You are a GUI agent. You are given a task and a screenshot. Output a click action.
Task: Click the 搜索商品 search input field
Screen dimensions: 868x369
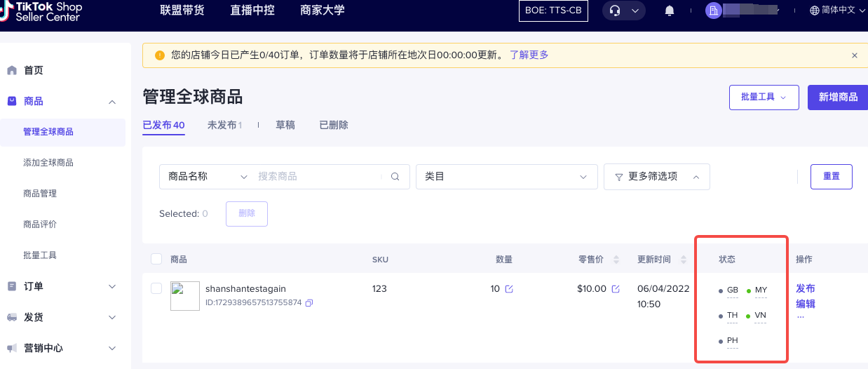tap(319, 177)
